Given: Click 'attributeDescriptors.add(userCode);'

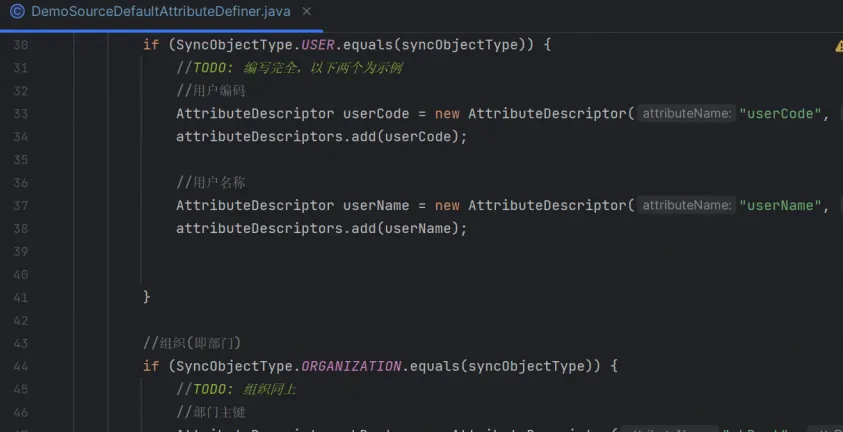Looking at the screenshot, I should [322, 137].
